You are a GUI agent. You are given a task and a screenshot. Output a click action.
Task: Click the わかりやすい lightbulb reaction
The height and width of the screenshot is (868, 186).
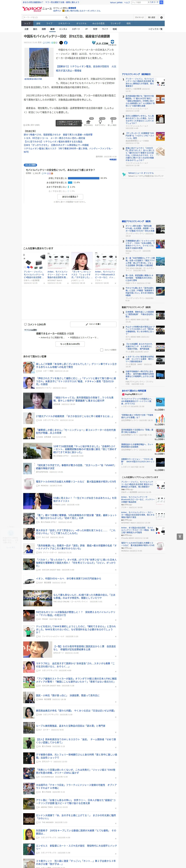point(100,122)
